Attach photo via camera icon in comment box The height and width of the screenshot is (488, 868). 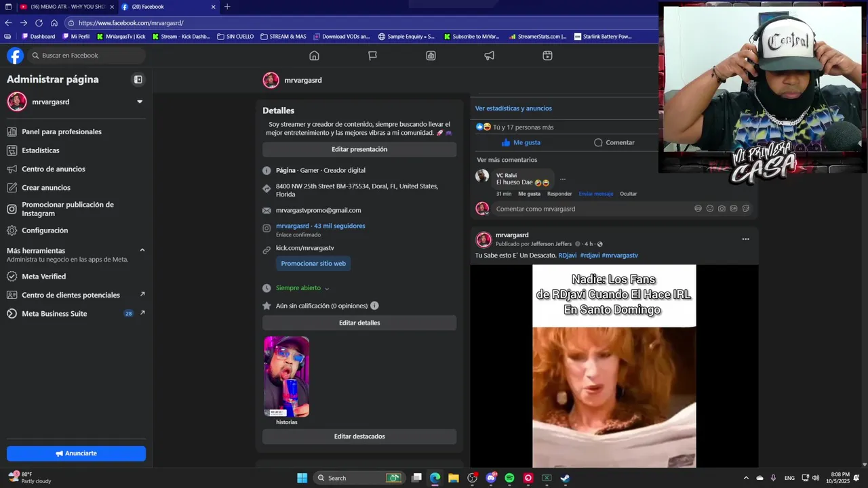(722, 209)
